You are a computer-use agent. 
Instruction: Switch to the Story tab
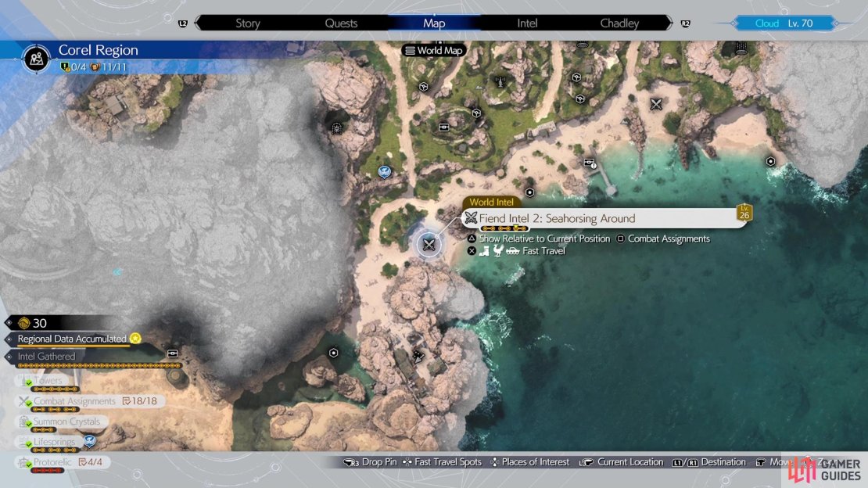(247, 23)
